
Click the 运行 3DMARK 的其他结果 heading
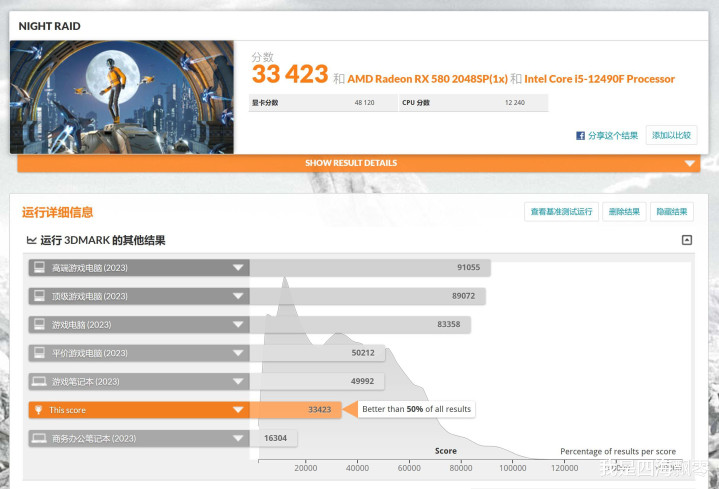pos(103,240)
